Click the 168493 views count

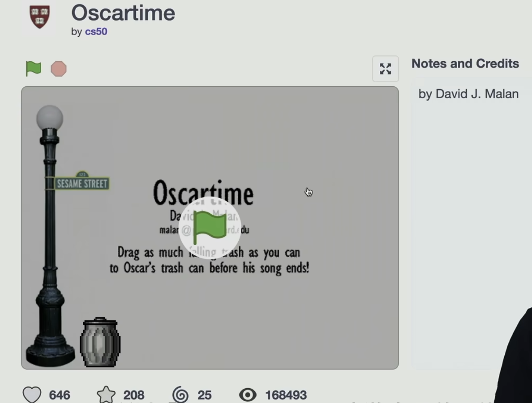point(286,395)
